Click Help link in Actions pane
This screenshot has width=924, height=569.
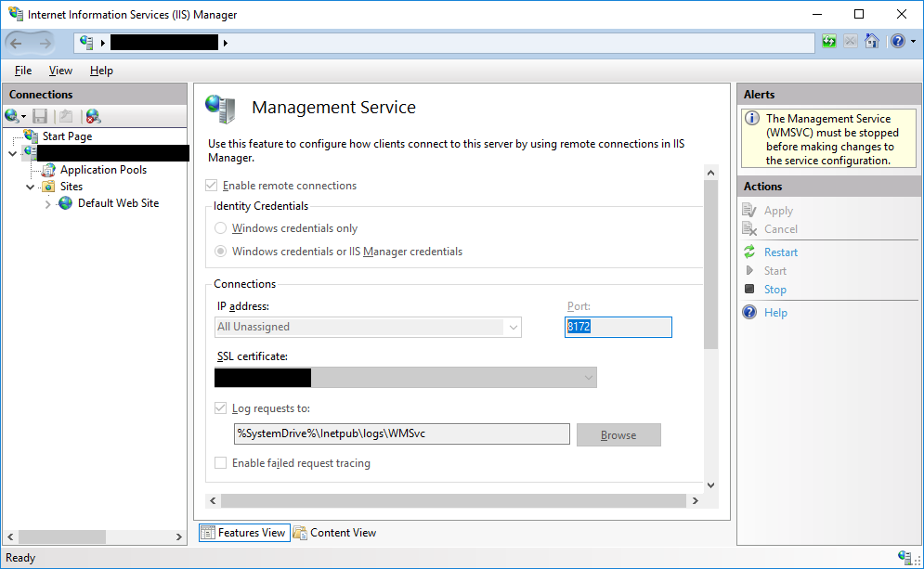point(775,313)
